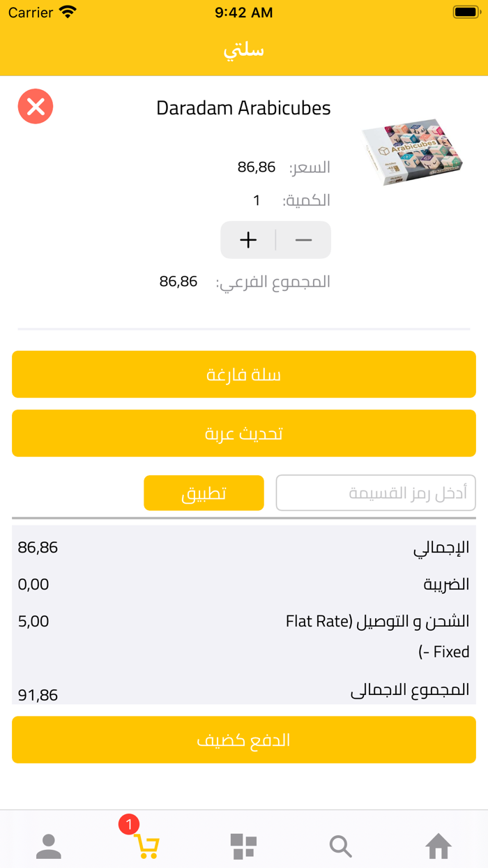Tap تطبيق to apply the coupon
Screen dimensions: 488x868
(204, 493)
